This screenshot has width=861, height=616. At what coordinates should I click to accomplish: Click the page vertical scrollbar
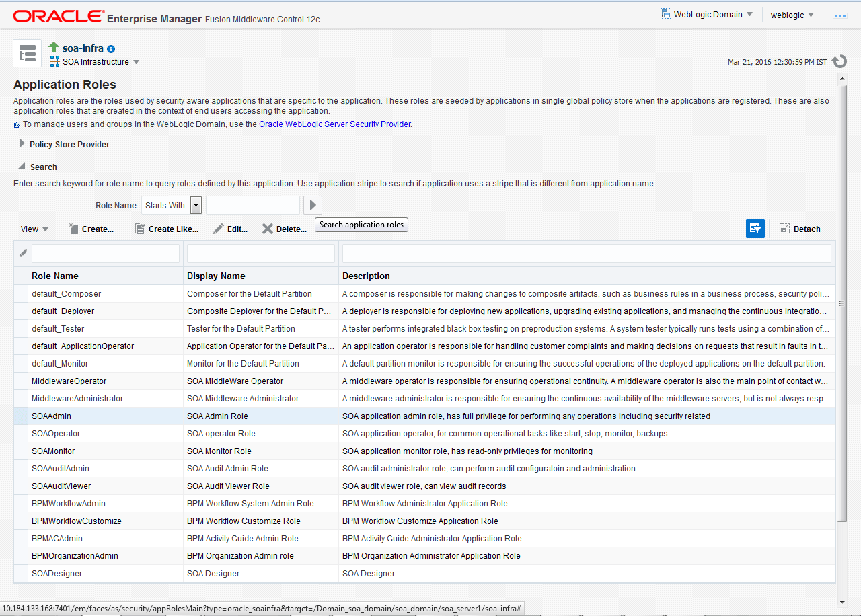(842, 303)
